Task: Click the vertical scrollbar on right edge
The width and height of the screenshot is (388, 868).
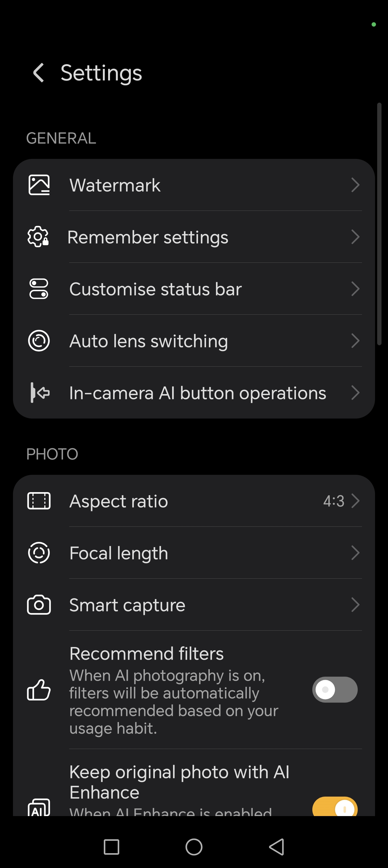Action: point(379,224)
